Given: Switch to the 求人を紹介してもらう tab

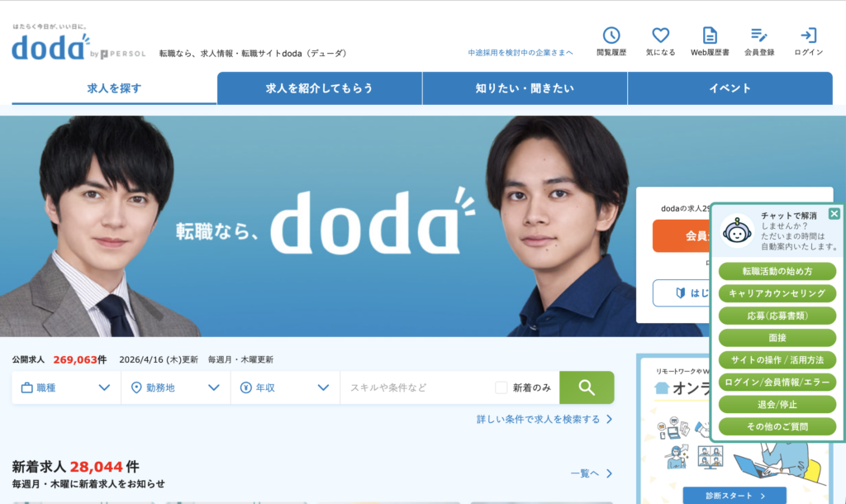Looking at the screenshot, I should pos(320,88).
